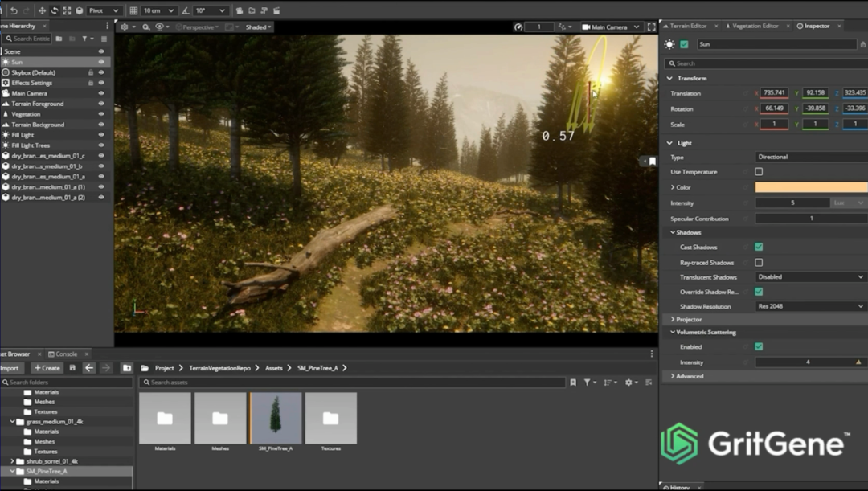Select the Rotate tool in toolbar
Image resolution: width=868 pixels, height=491 pixels.
click(54, 10)
